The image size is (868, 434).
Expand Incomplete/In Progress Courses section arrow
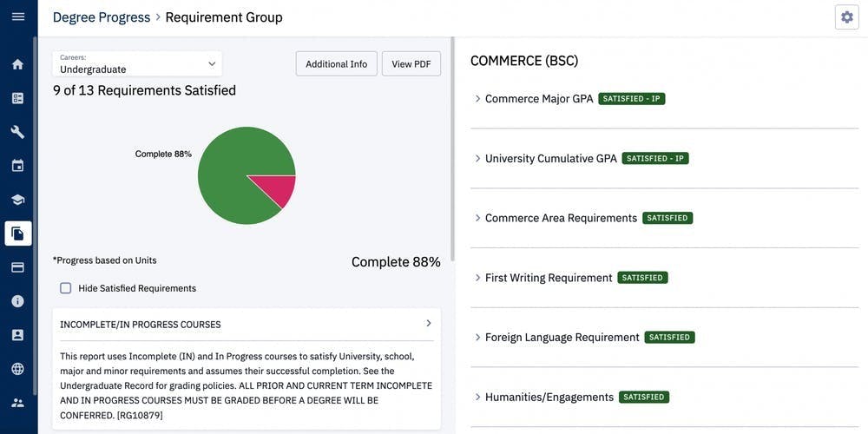tap(428, 324)
